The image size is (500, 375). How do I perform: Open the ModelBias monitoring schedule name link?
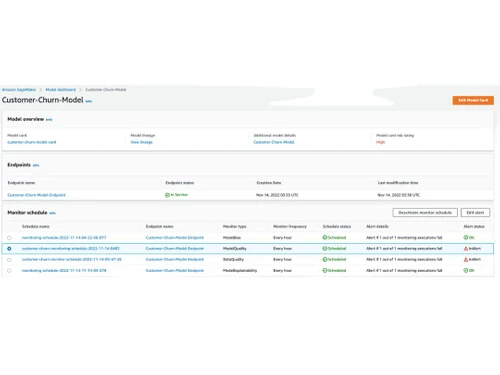click(64, 238)
